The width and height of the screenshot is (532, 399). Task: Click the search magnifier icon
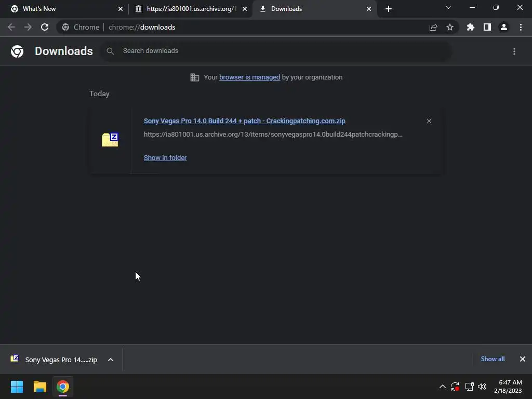[110, 51]
